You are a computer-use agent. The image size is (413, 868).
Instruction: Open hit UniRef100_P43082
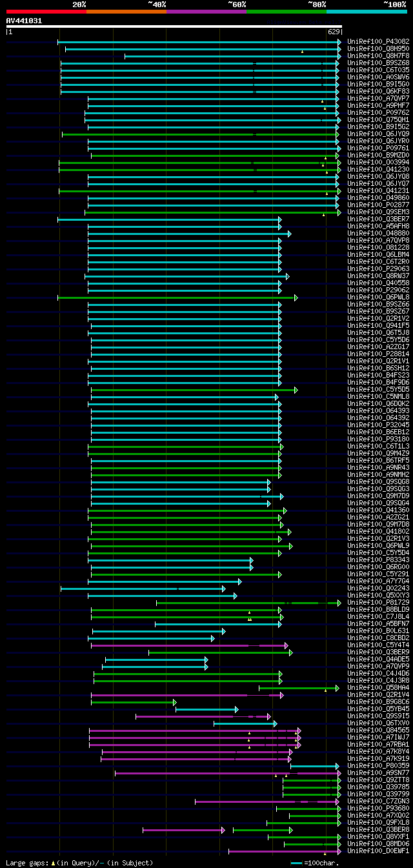(377, 41)
